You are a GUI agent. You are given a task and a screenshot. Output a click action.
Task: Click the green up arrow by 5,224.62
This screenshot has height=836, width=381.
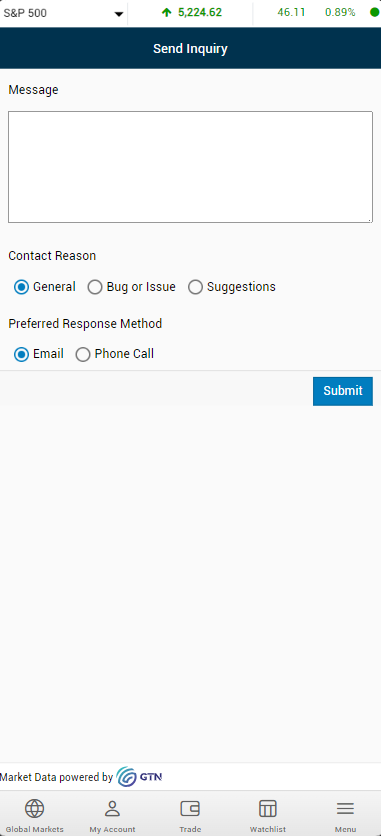click(167, 12)
